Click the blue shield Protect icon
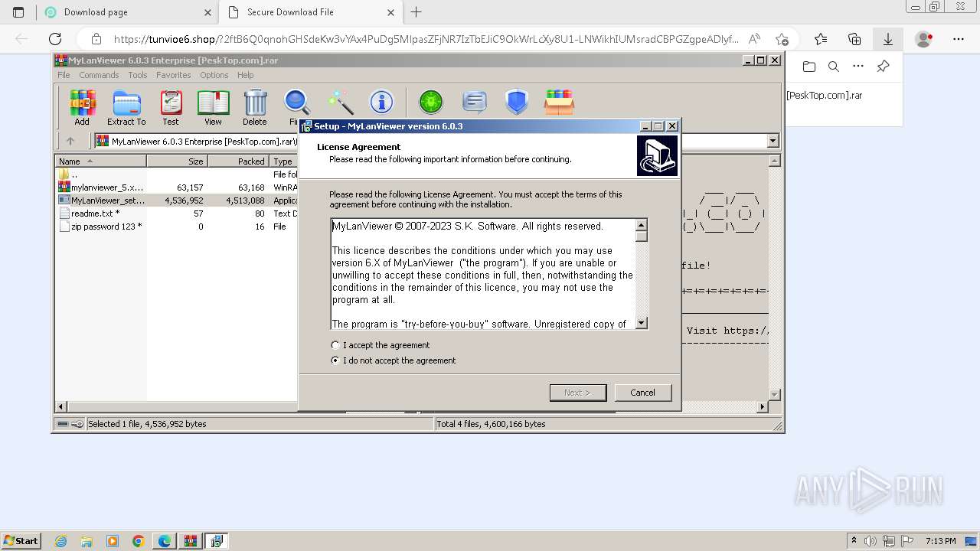This screenshot has width=980, height=551. pos(517,102)
